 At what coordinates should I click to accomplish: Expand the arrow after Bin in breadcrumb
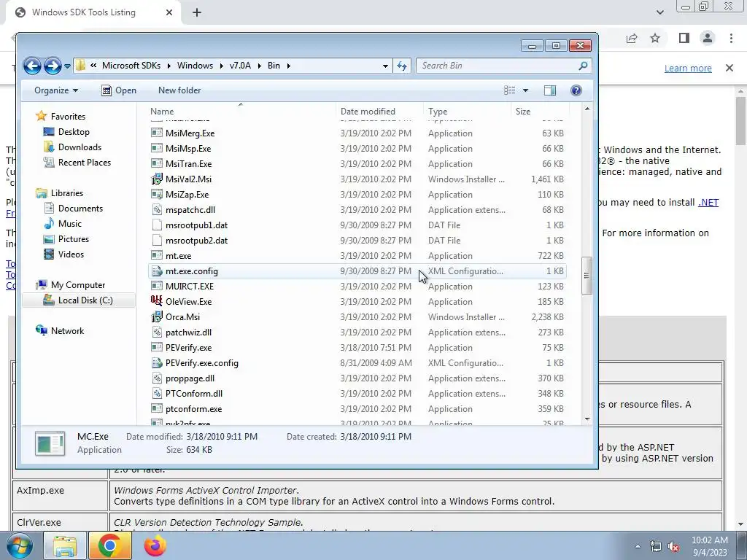point(289,66)
